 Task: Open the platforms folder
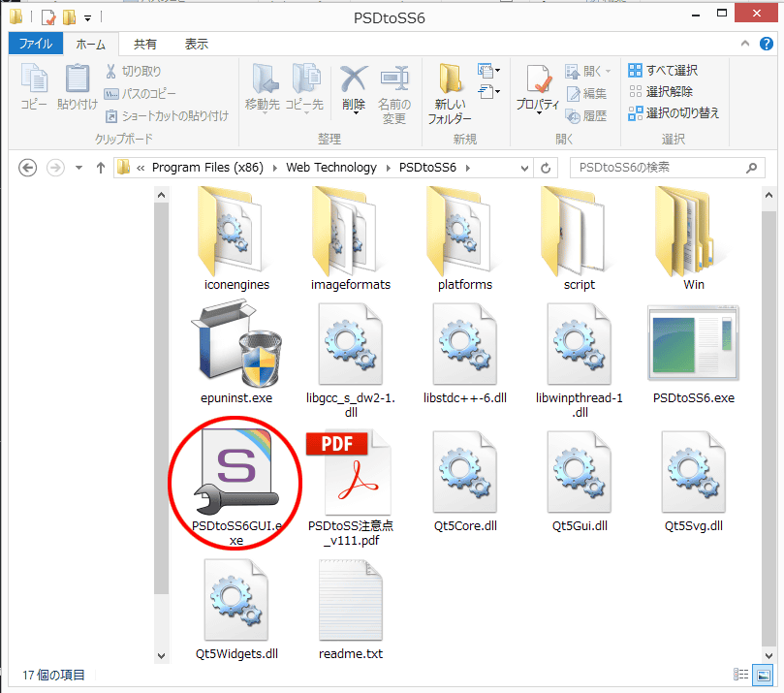tap(465, 238)
